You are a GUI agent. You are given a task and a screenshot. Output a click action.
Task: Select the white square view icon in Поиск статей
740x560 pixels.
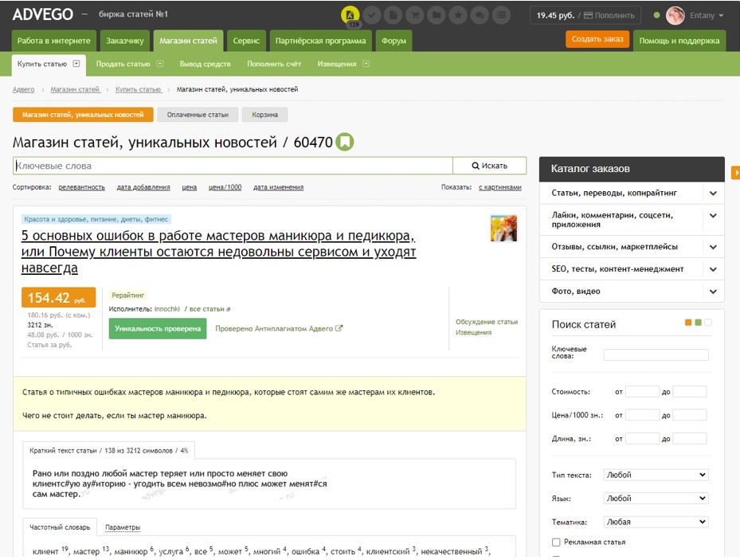(708, 323)
